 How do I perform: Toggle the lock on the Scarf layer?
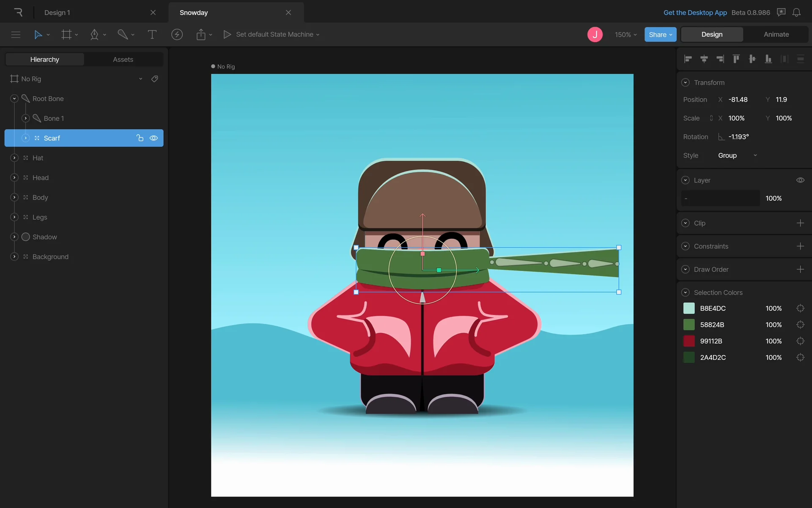pyautogui.click(x=140, y=138)
